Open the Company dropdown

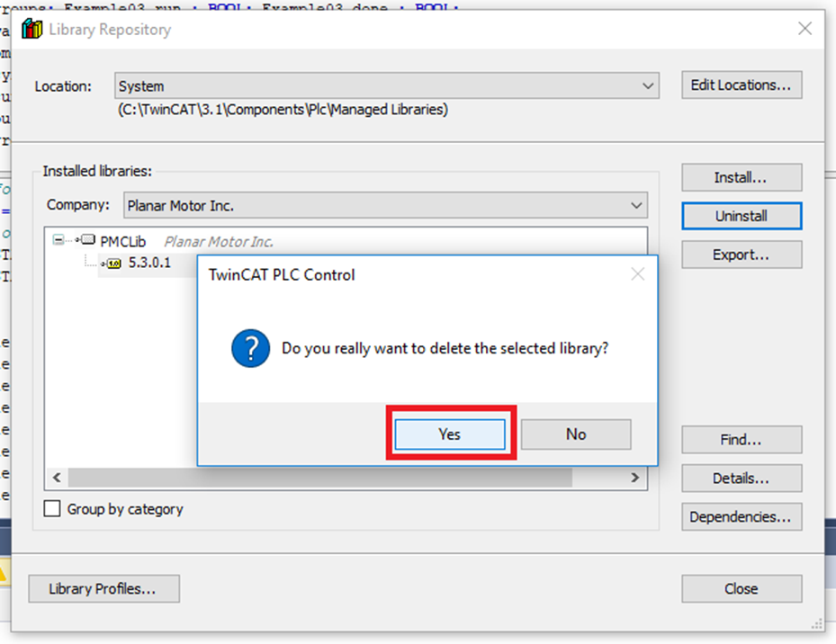click(636, 206)
